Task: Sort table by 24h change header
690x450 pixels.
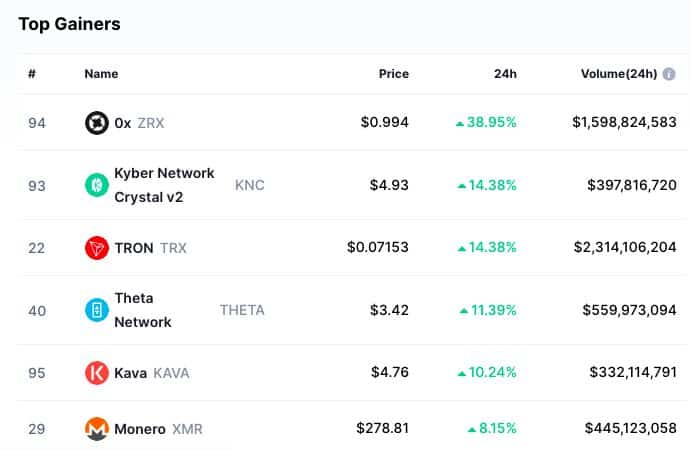Action: (505, 74)
